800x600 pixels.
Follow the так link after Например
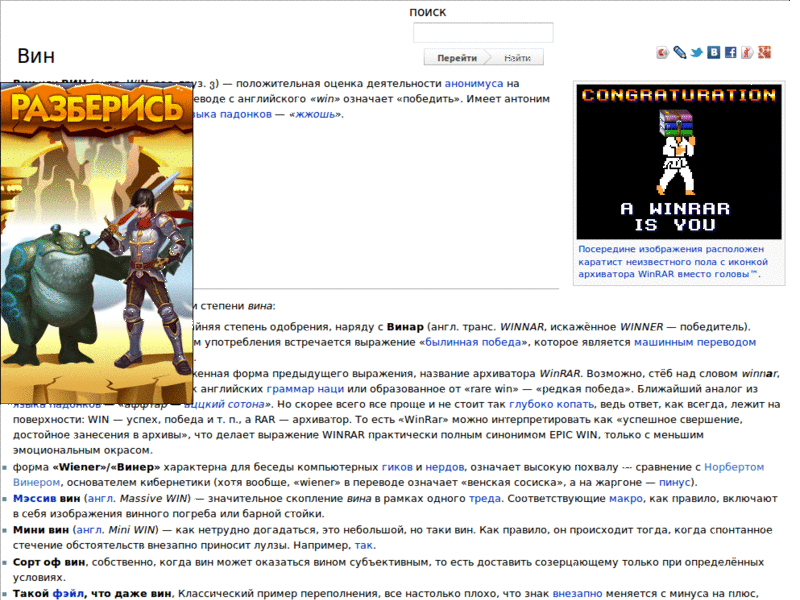[364, 545]
